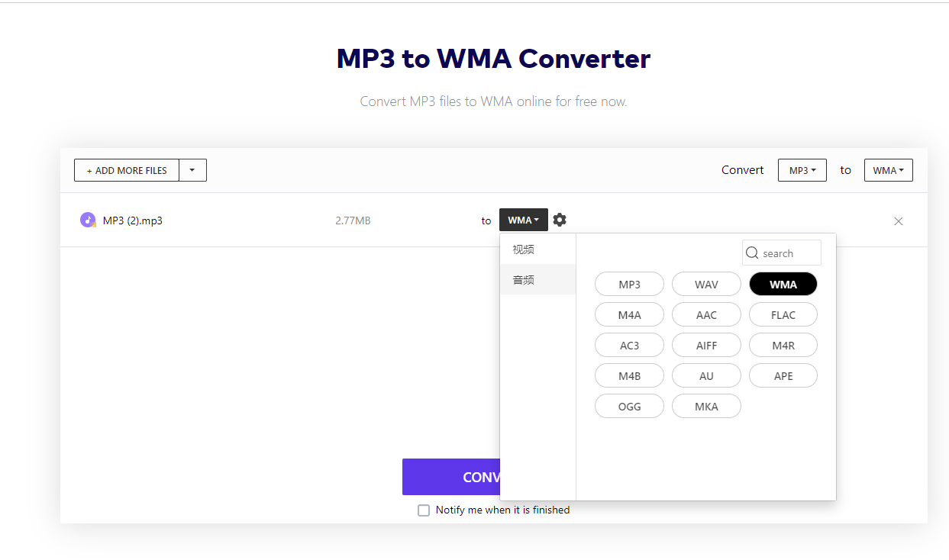Switch to 音频 category tab
Viewport: 949px width, 560px height.
click(537, 280)
